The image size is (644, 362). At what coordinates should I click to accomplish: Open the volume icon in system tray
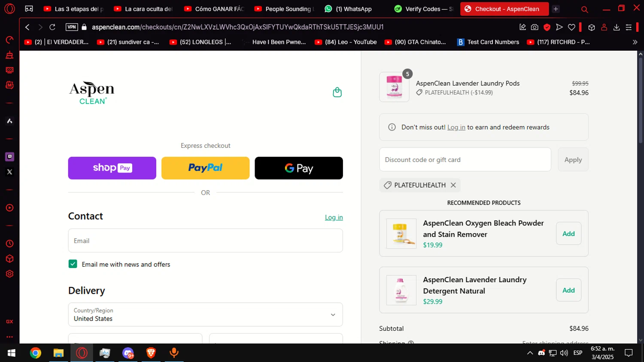point(564,353)
